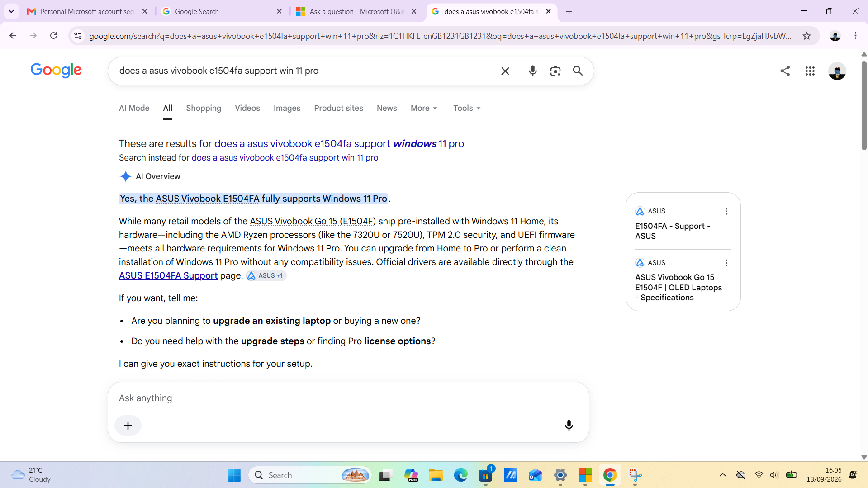Open the ASUS Vivobook E1504FA link
868x488 pixels.
(208, 199)
